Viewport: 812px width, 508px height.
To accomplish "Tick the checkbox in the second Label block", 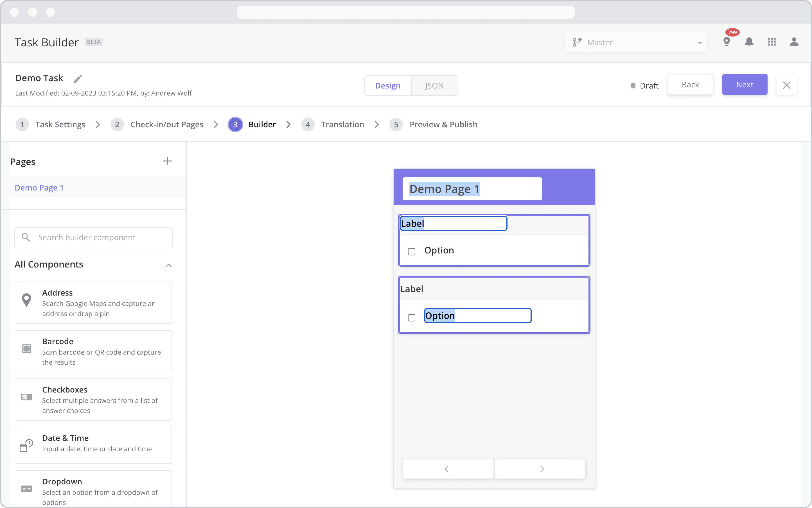I will (x=412, y=318).
